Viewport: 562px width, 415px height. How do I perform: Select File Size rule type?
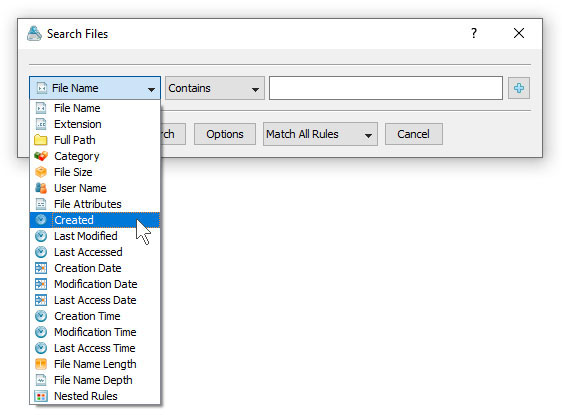coord(95,172)
